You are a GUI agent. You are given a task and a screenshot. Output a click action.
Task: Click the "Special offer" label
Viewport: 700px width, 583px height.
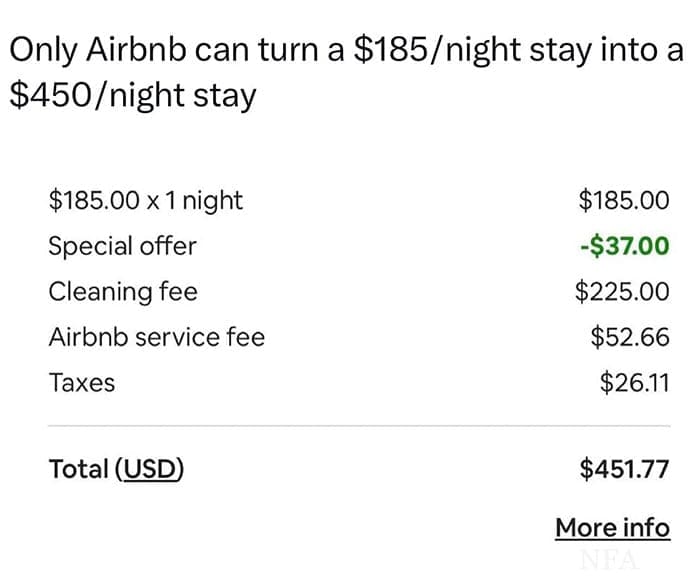point(122,246)
